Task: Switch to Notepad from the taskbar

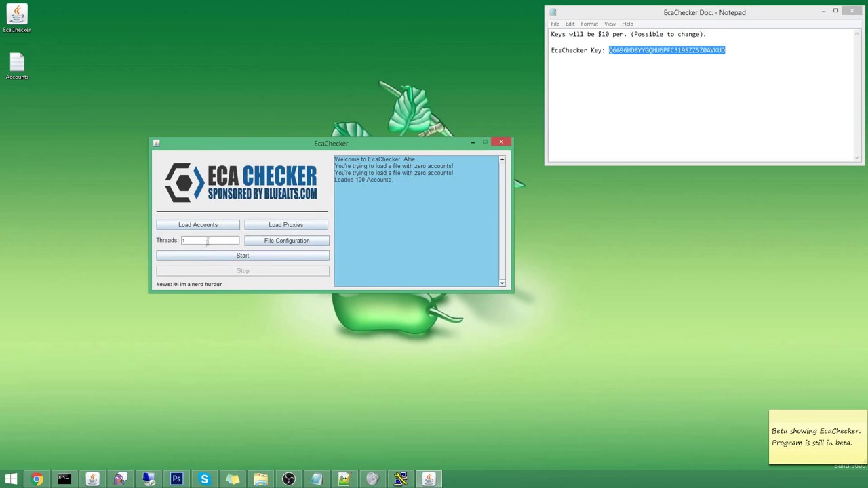Action: click(x=317, y=479)
